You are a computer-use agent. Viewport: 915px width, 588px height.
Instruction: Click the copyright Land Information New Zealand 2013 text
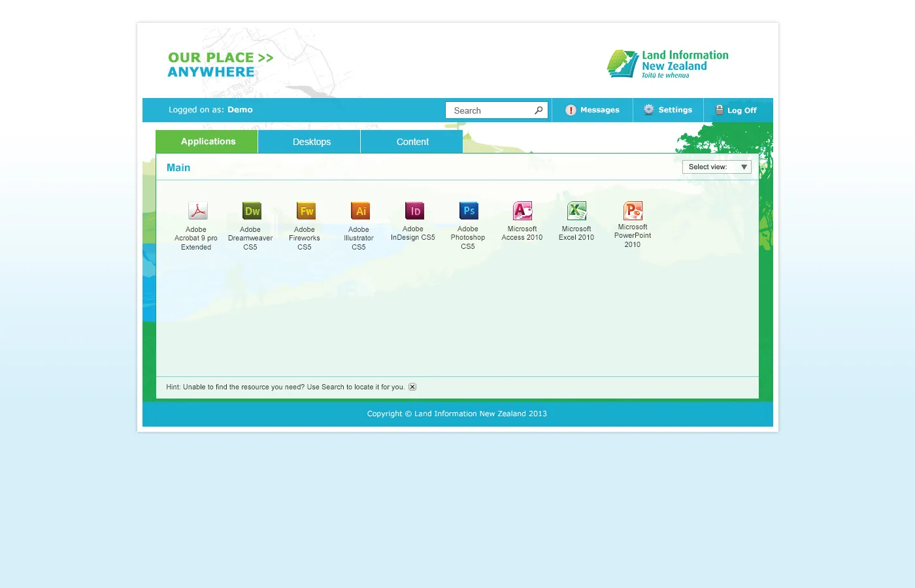[x=457, y=414]
